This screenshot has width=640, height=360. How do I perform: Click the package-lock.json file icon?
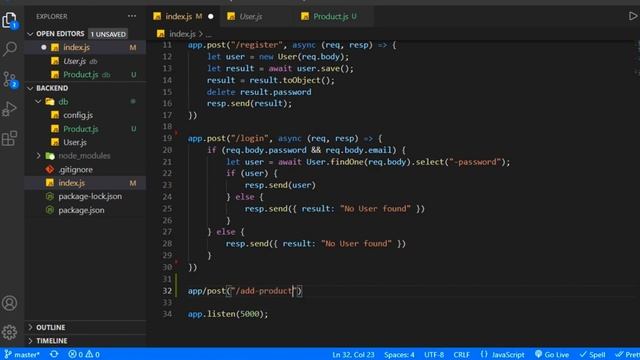pyautogui.click(x=50, y=196)
